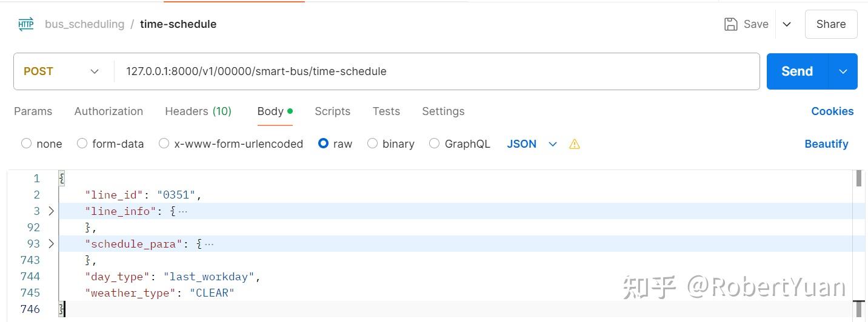
Task: Choose the GraphQL body option
Action: tap(434, 144)
